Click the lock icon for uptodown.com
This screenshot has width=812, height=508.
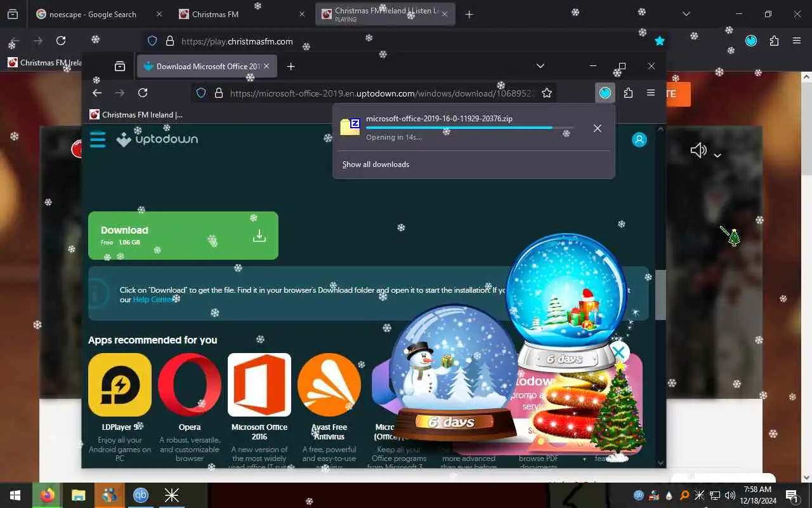(x=218, y=93)
